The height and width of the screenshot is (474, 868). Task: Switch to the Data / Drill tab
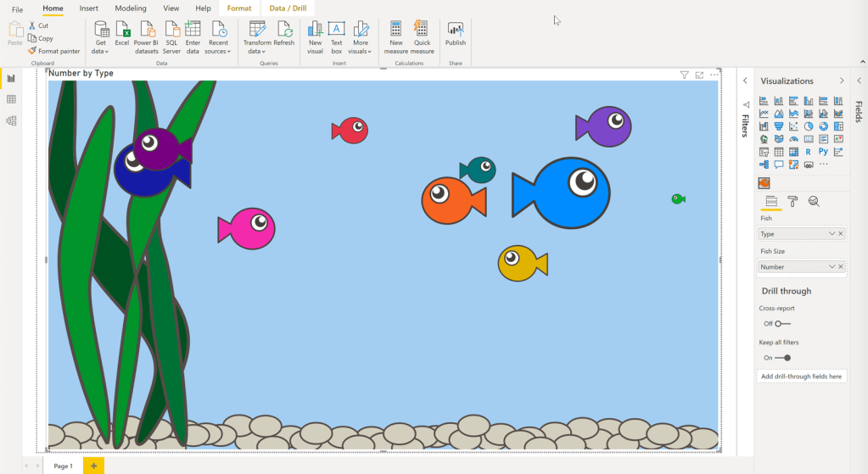point(288,8)
